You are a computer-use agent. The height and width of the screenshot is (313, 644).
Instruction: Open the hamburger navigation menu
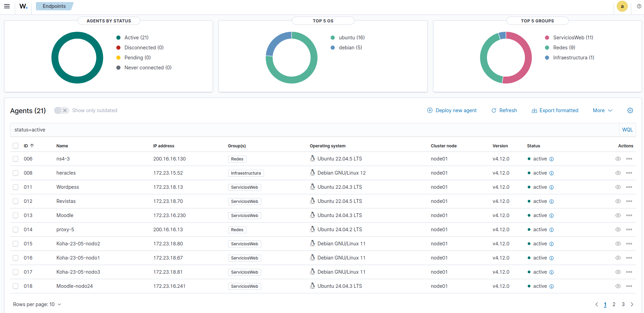[x=7, y=6]
